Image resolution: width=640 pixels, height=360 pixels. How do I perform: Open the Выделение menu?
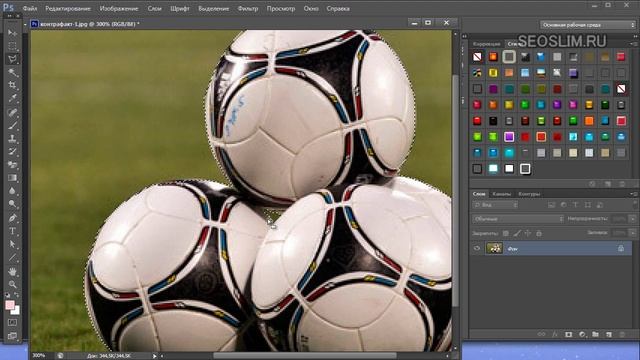click(x=213, y=8)
